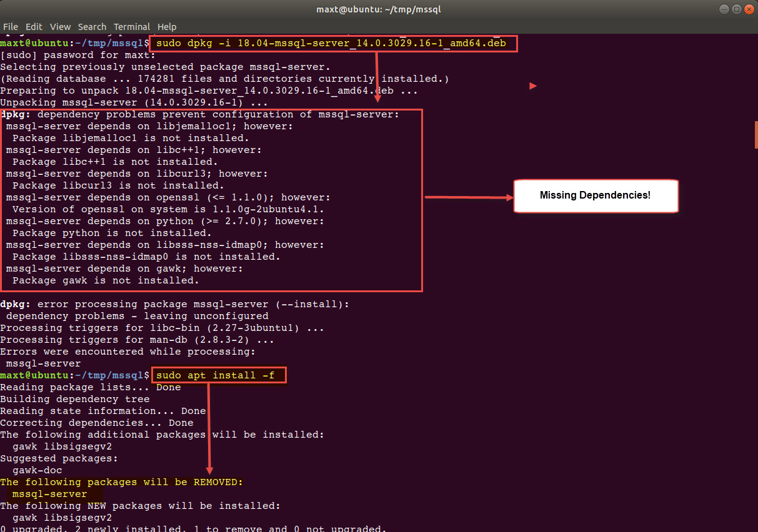The image size is (758, 532).
Task: Click 'Building dependency tree' line
Action: coord(75,399)
